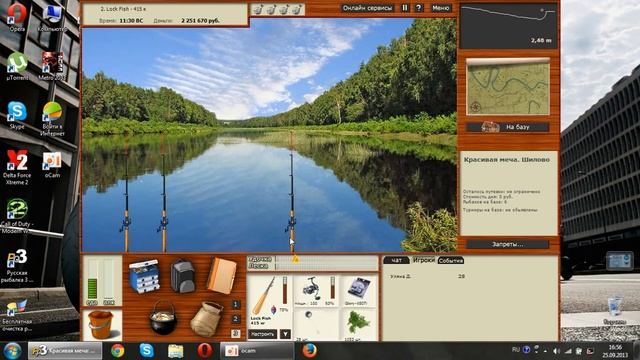This screenshot has height=360, width=640.
Task: Click the Opera taskbar icon
Action: (x=204, y=351)
